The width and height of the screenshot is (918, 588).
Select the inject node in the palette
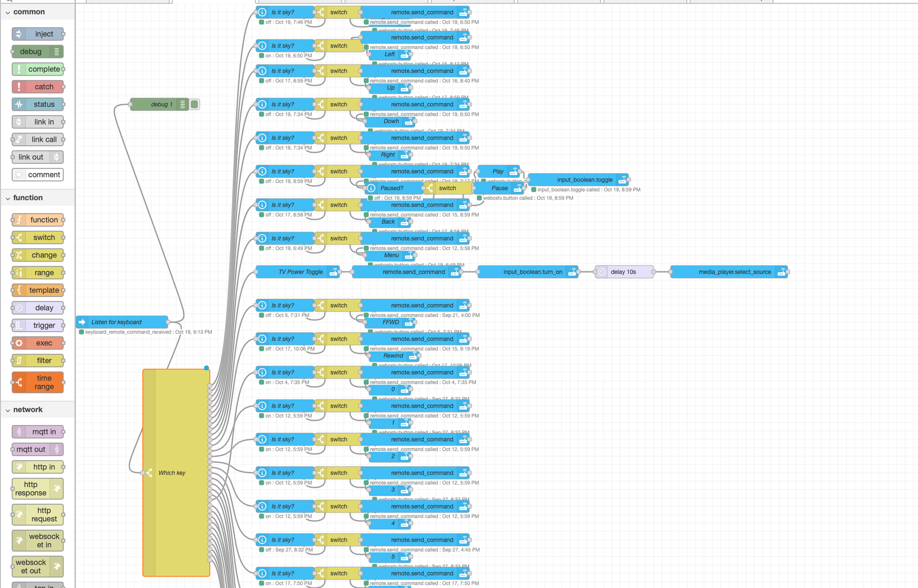37,34
